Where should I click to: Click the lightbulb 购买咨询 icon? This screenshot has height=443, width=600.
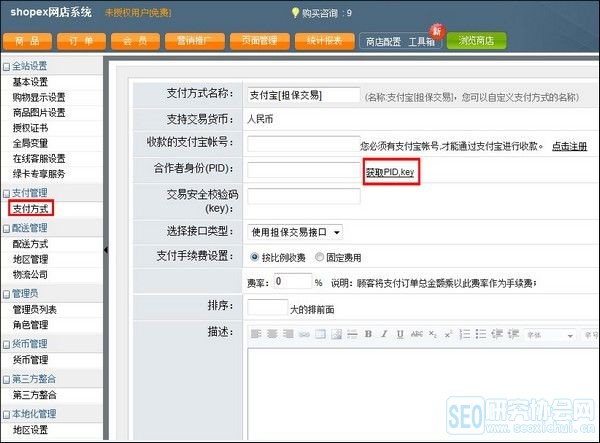point(295,13)
